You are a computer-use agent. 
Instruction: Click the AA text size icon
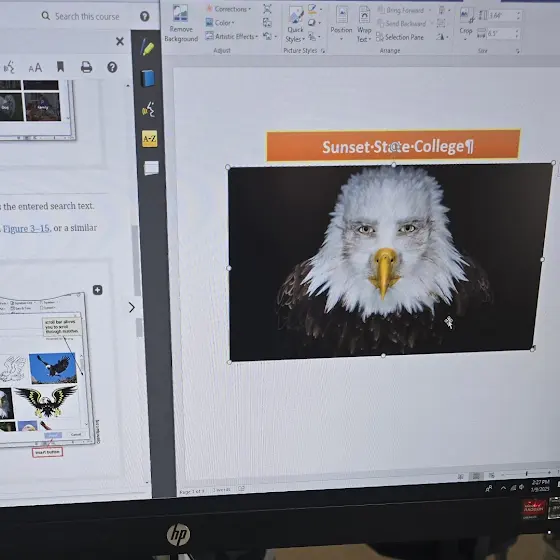[x=35, y=68]
